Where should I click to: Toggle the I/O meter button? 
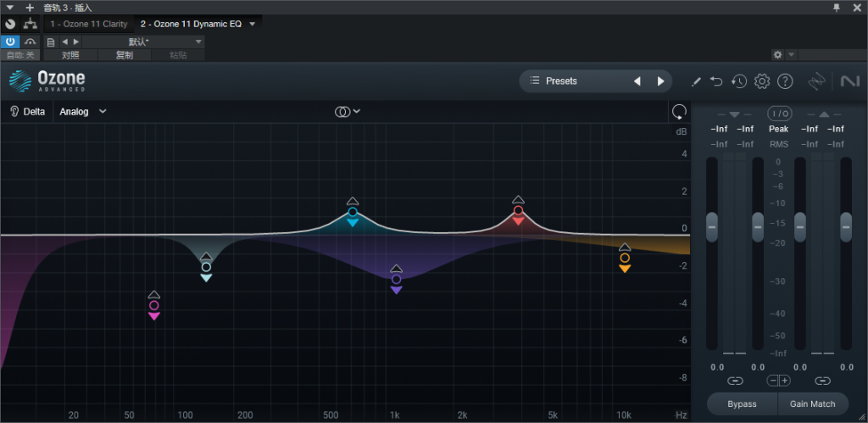[x=779, y=114]
